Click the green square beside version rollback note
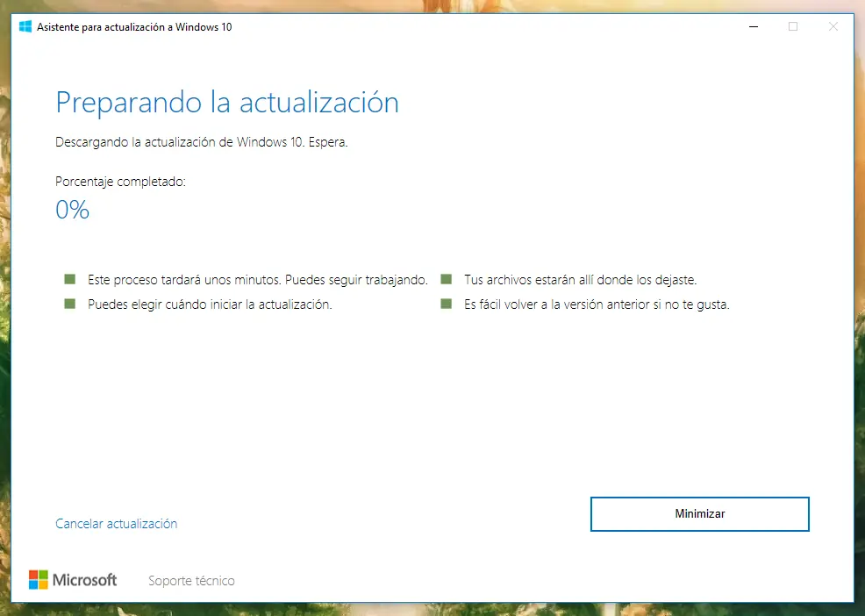The image size is (865, 616). coord(447,304)
